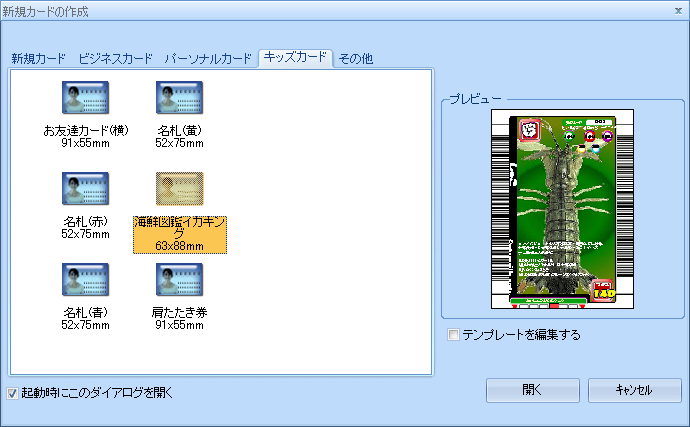
Task: Switch to the その他 tab
Action: coord(356,59)
